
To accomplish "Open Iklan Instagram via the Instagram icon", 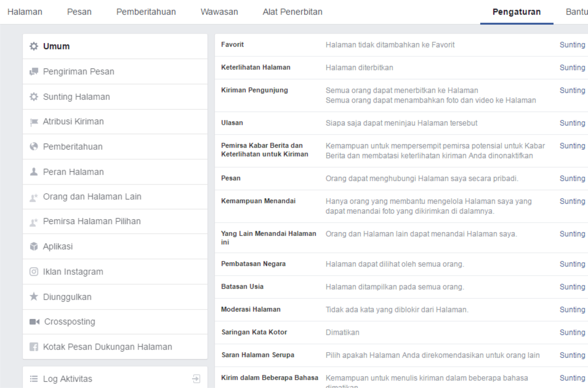I will tap(34, 271).
